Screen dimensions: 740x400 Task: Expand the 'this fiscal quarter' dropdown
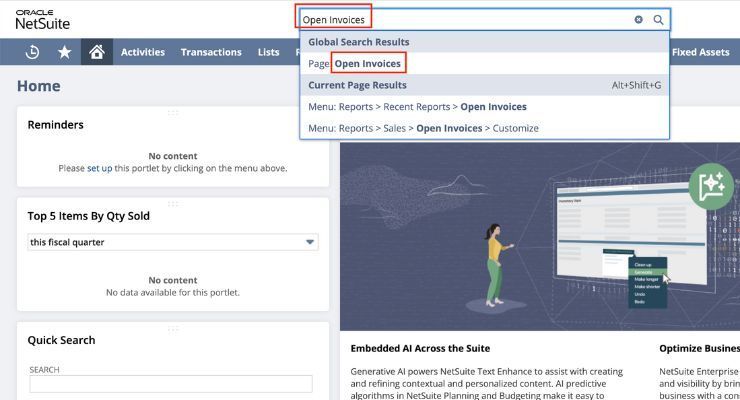pos(173,242)
